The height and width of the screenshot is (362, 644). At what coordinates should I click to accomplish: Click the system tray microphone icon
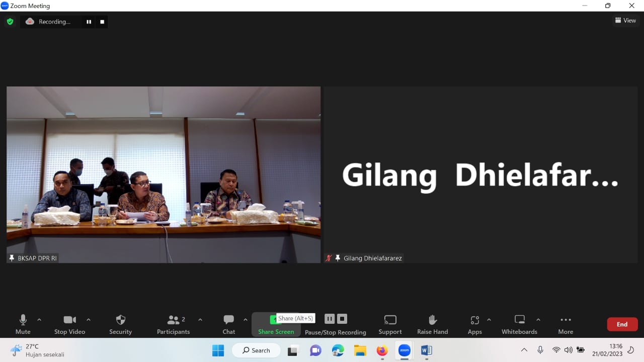pyautogui.click(x=540, y=350)
